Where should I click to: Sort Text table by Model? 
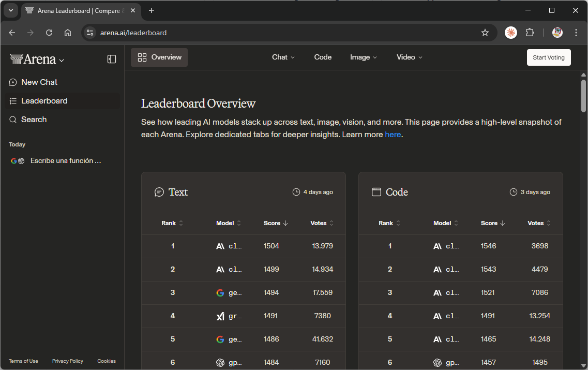229,223
